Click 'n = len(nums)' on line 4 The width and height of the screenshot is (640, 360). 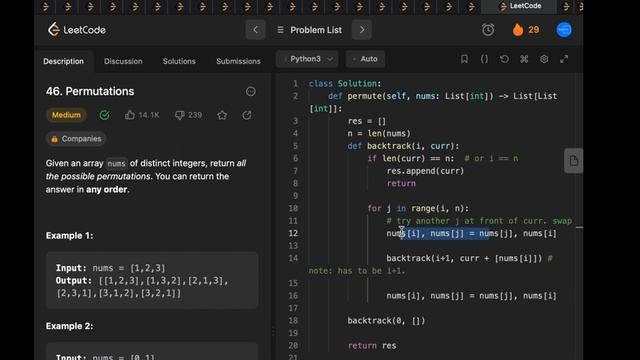pos(379,133)
